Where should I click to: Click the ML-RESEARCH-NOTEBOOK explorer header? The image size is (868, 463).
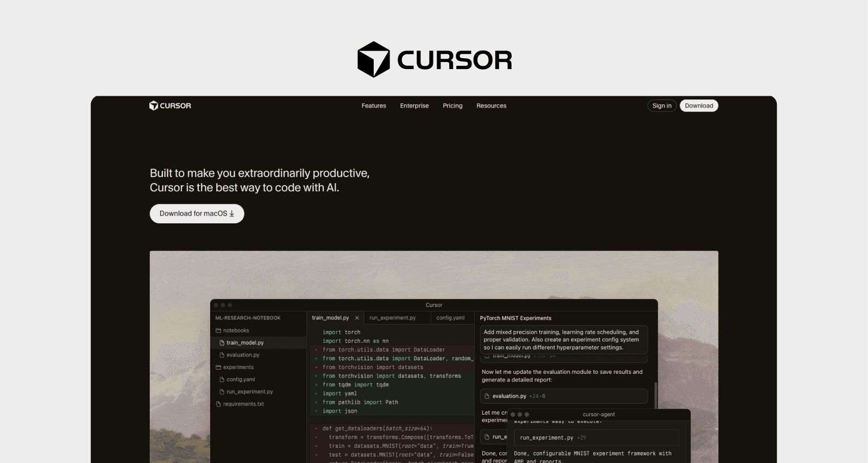click(248, 318)
